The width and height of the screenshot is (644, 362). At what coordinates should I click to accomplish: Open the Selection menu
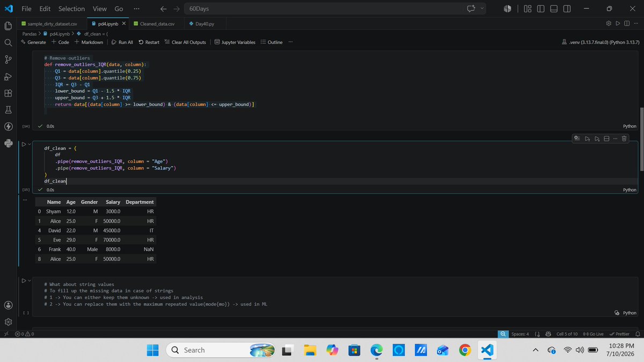point(71,9)
